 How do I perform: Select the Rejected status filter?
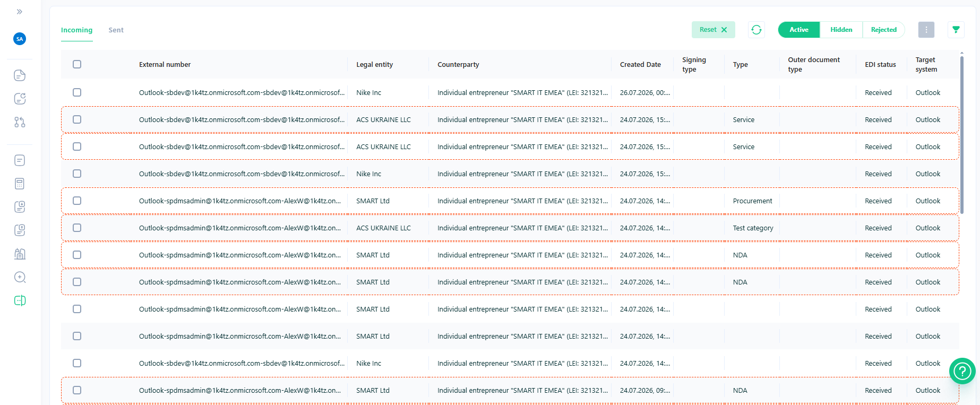pyautogui.click(x=883, y=30)
